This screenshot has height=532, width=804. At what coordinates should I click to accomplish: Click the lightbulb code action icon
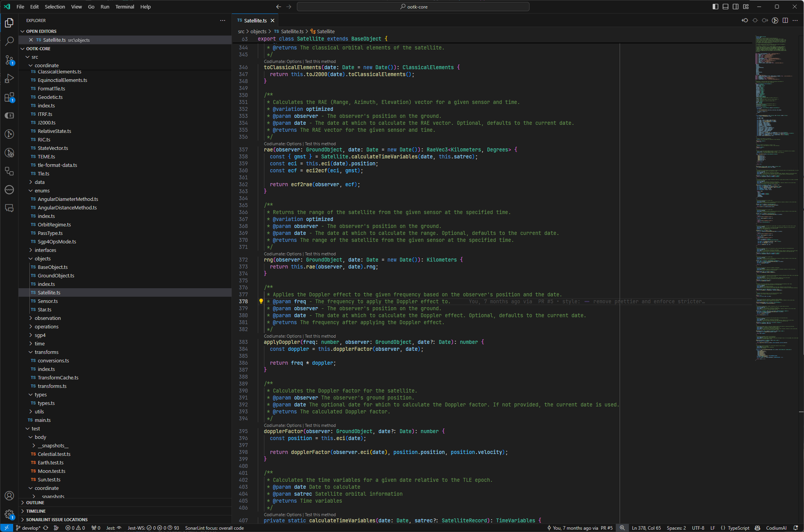(261, 301)
